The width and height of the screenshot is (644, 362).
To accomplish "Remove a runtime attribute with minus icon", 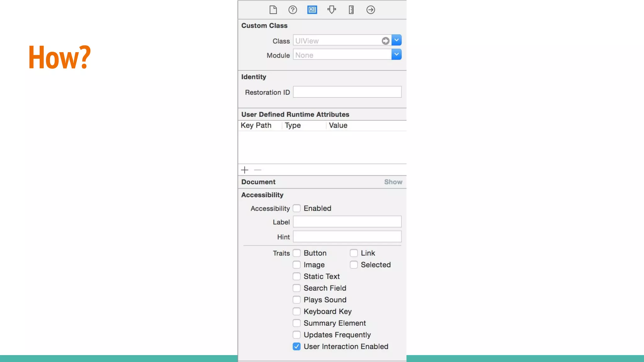I will pos(258,170).
